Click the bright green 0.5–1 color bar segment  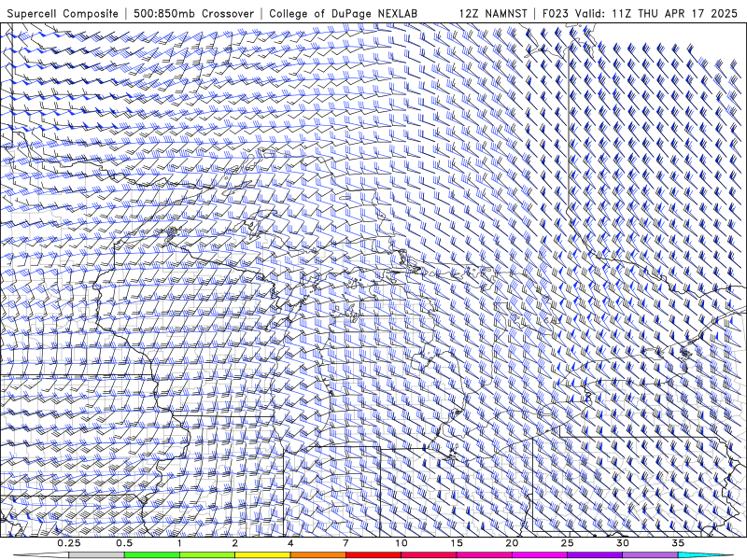(x=152, y=555)
